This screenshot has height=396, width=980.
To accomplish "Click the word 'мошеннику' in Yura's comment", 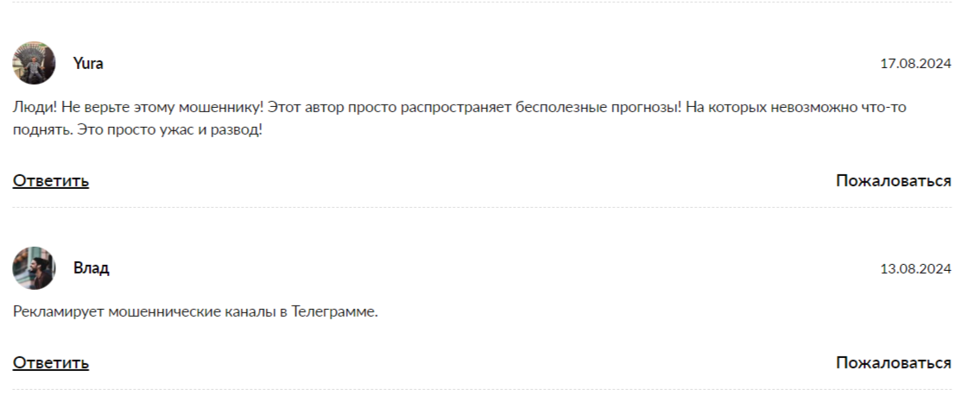I will pyautogui.click(x=221, y=108).
